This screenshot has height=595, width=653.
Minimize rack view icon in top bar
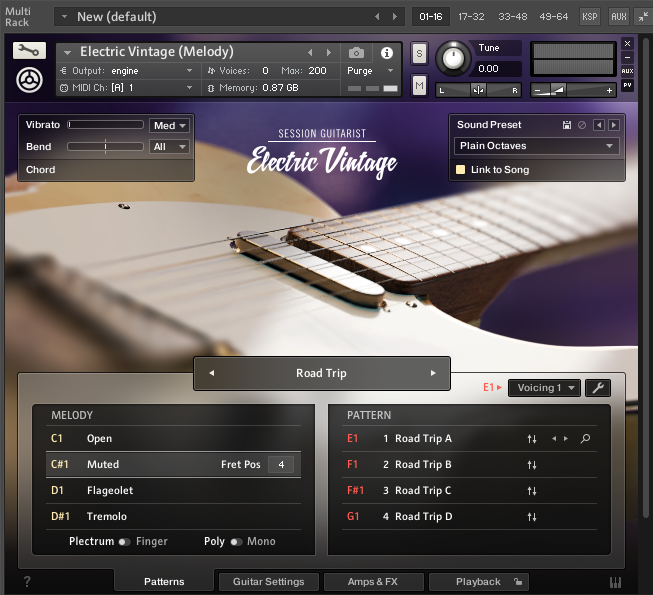pos(643,17)
